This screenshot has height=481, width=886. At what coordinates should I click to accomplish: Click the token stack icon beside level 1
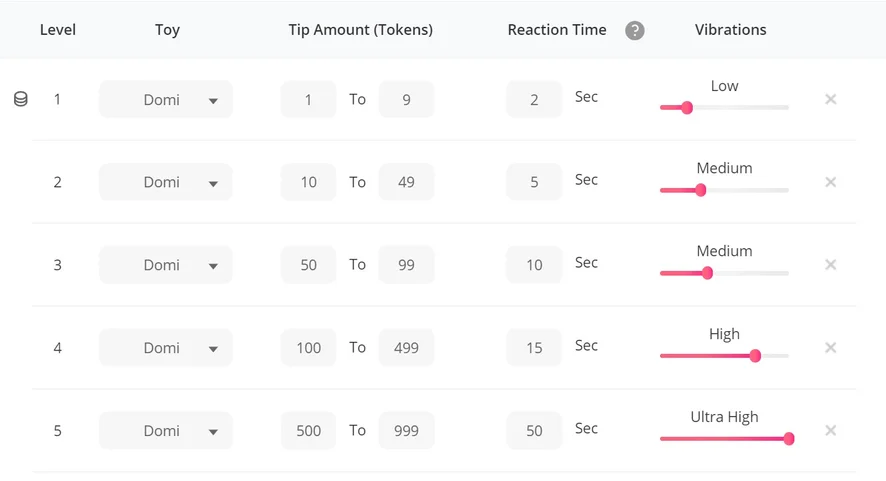coord(20,99)
